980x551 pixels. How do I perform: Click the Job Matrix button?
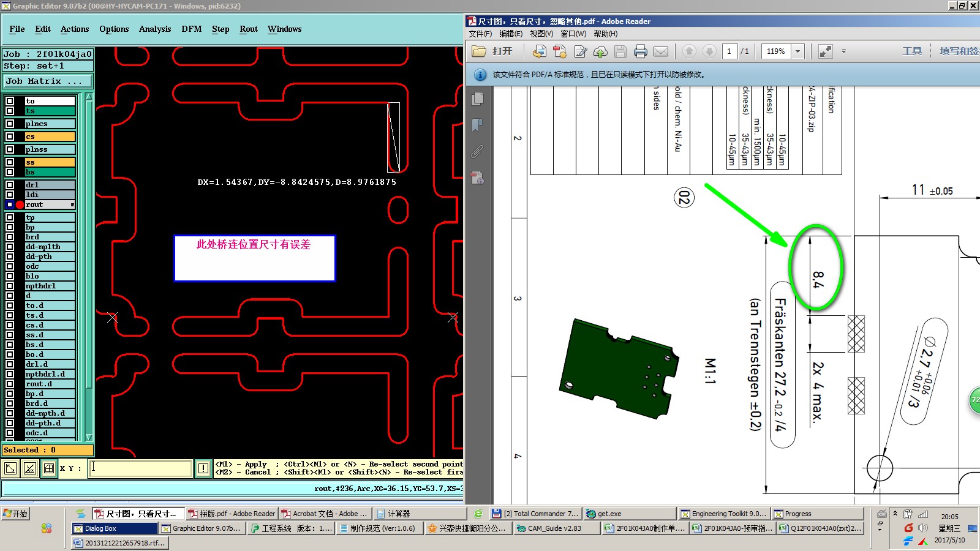click(x=48, y=81)
